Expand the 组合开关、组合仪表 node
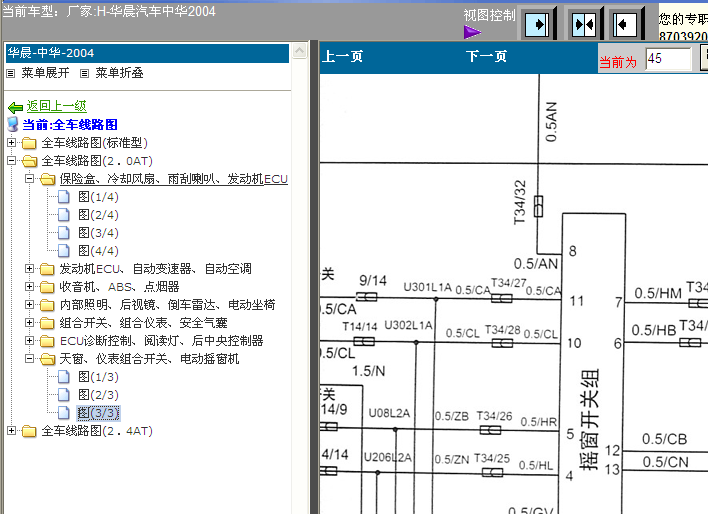The width and height of the screenshot is (708, 514). pyautogui.click(x=29, y=322)
